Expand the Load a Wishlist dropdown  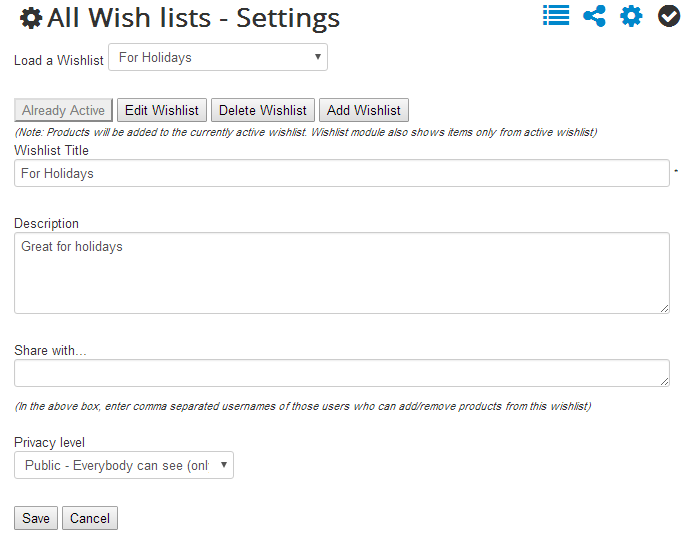tap(218, 57)
